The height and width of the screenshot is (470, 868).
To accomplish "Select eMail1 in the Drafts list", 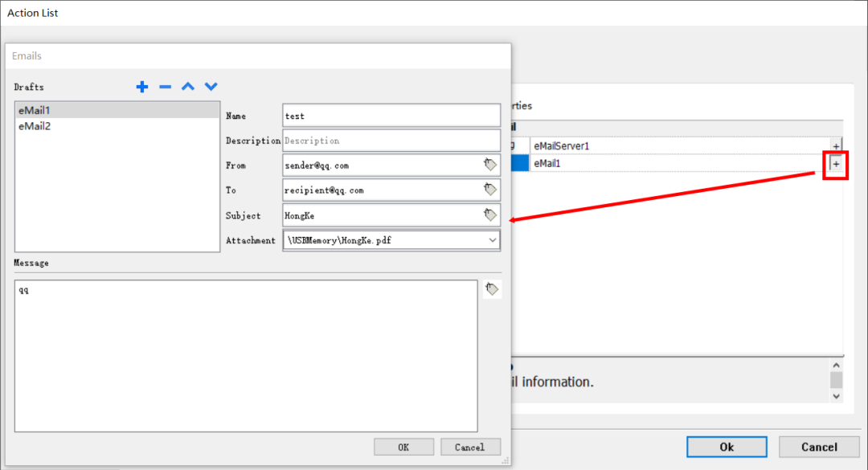I will click(x=117, y=110).
